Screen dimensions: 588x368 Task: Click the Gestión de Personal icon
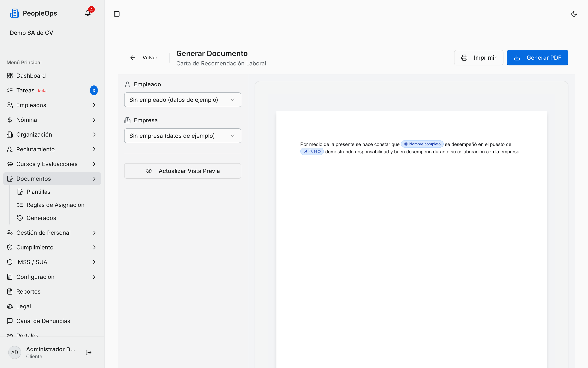tap(10, 233)
